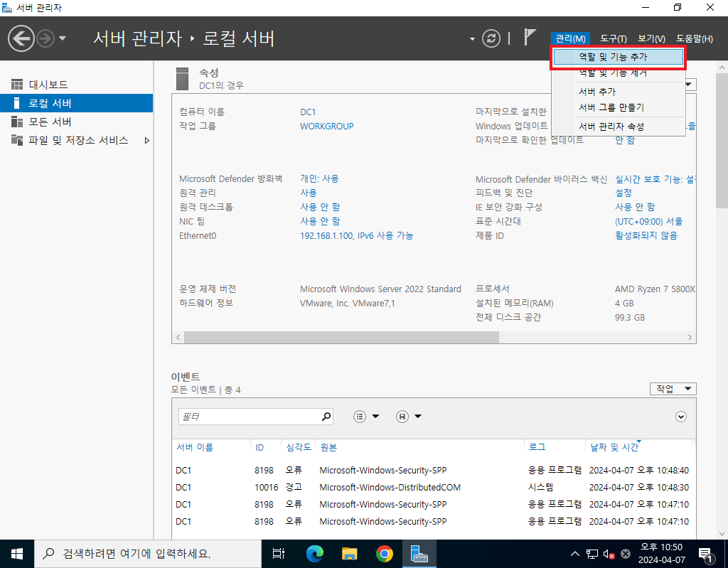Choose 서버 추가 from the menu

coord(618,92)
